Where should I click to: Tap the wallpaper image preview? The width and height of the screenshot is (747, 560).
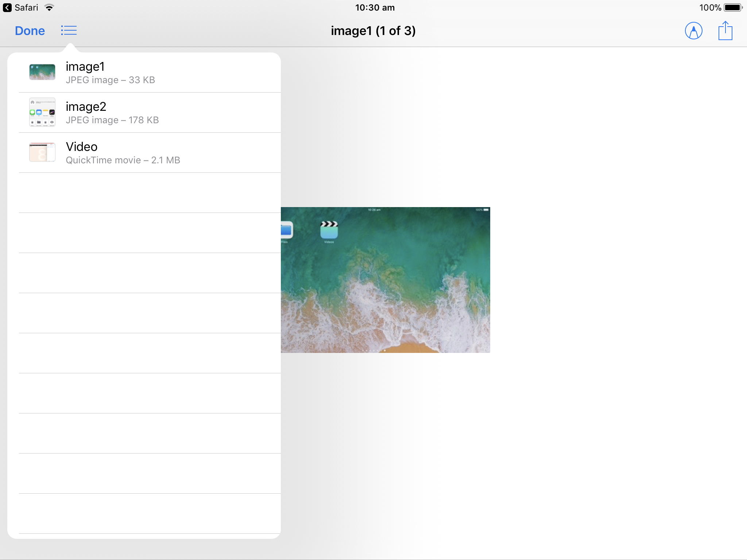click(386, 280)
